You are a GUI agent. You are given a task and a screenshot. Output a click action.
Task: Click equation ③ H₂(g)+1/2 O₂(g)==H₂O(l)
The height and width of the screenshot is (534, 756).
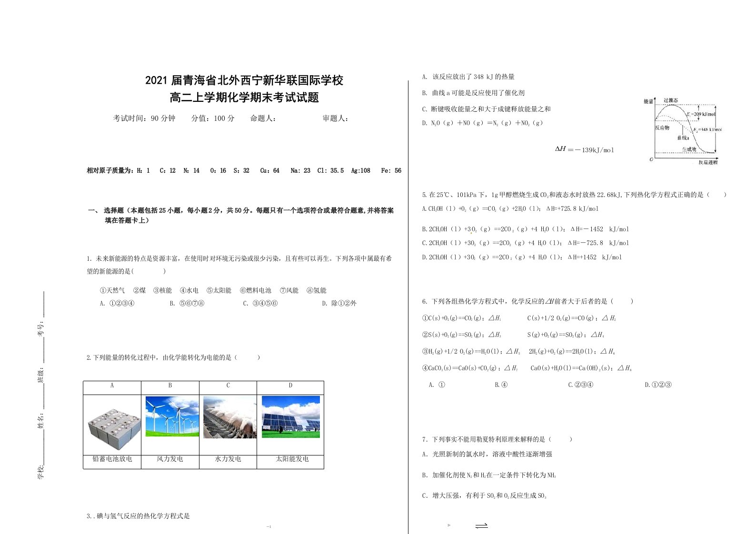pyautogui.click(x=471, y=351)
